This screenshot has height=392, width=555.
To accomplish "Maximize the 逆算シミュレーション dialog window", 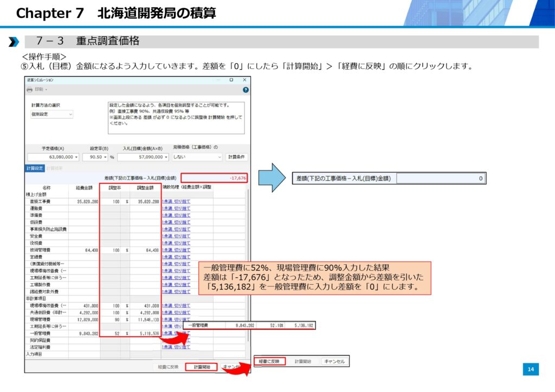I will click(231, 80).
